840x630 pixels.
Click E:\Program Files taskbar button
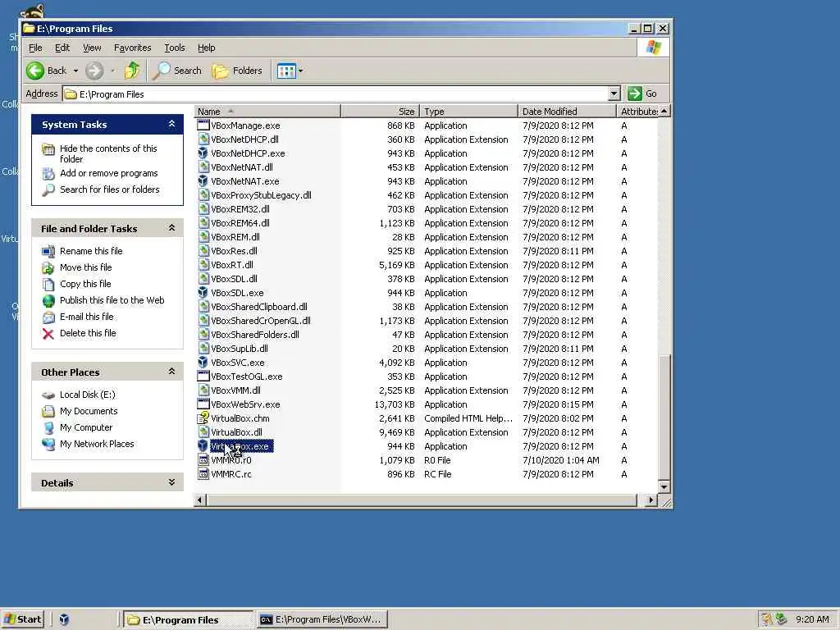(x=188, y=619)
